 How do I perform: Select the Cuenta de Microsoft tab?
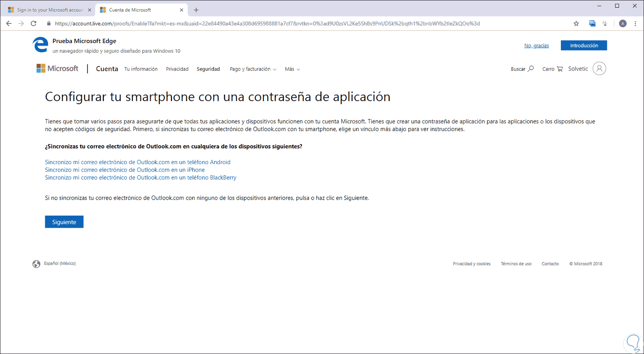[x=141, y=10]
